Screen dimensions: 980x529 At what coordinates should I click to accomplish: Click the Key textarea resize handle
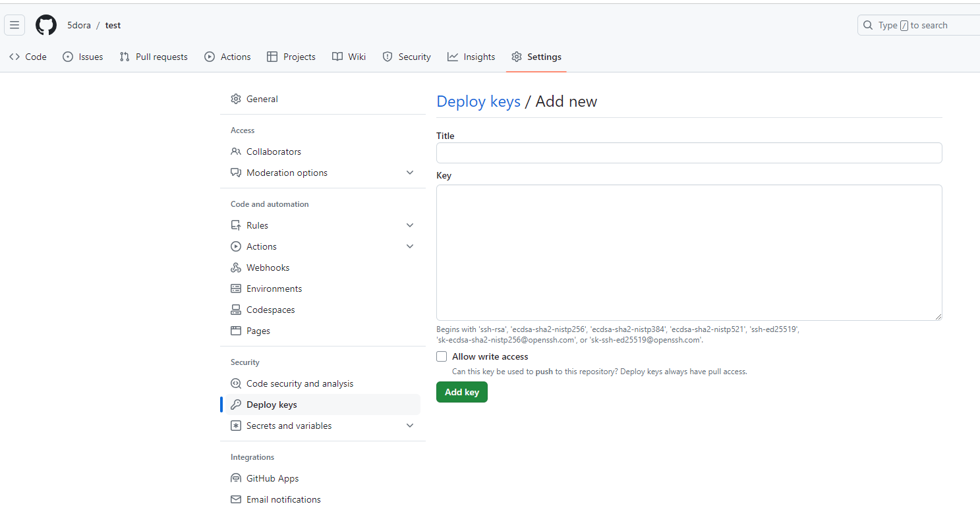pos(938,316)
